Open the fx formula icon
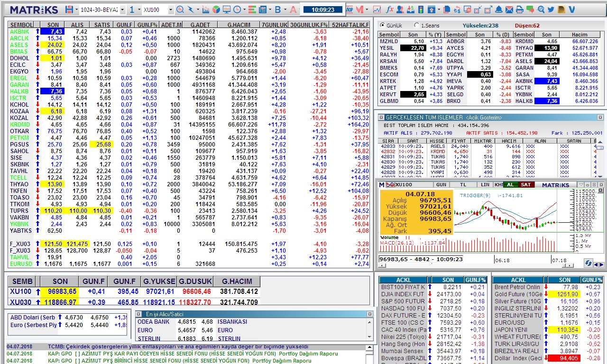 coord(390,9)
